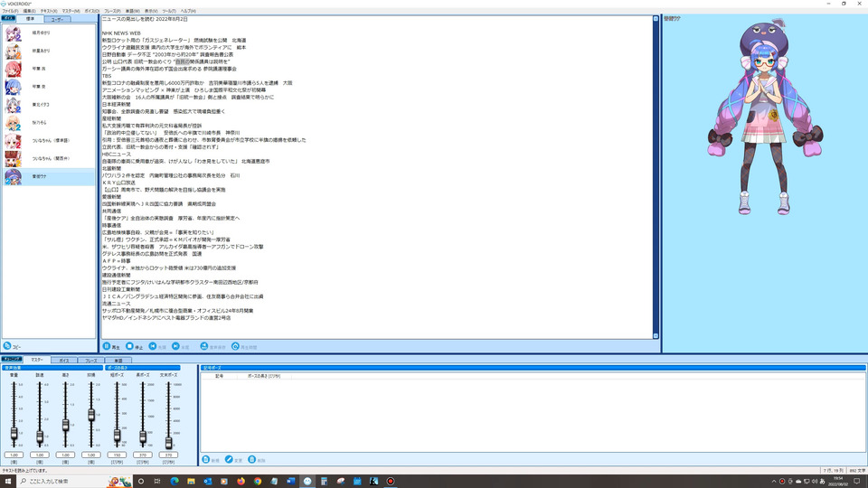
Task: Open Microsoft Edge from taskbar
Action: (x=175, y=482)
